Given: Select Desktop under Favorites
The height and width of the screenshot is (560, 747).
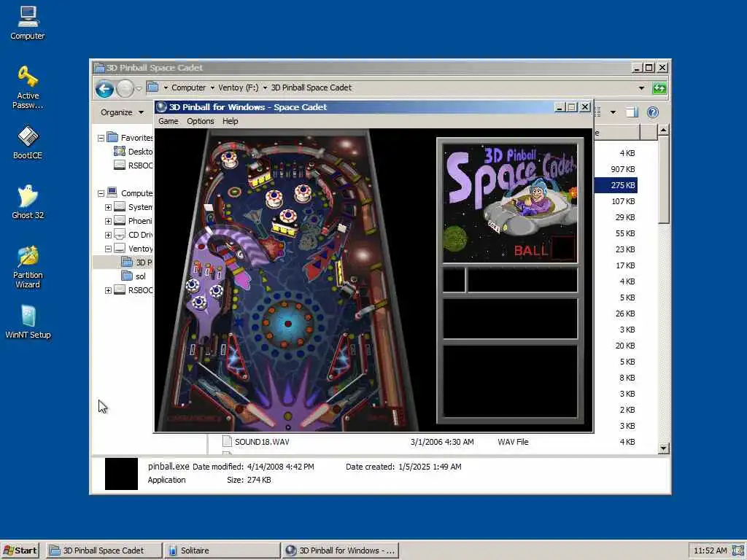Looking at the screenshot, I should [x=133, y=152].
